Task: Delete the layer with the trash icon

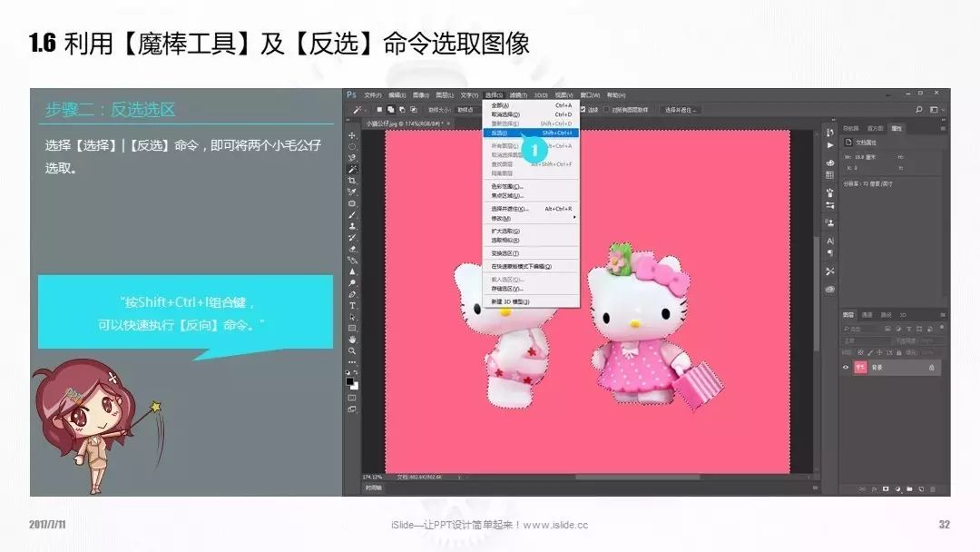Action: coord(933,488)
